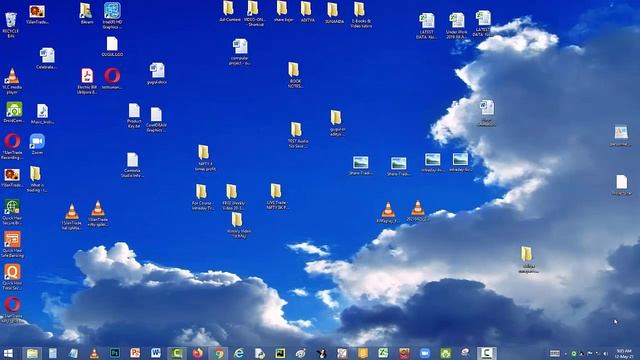This screenshot has height=360, width=640.
Task: Open the share bajar folder
Action: (283, 11)
